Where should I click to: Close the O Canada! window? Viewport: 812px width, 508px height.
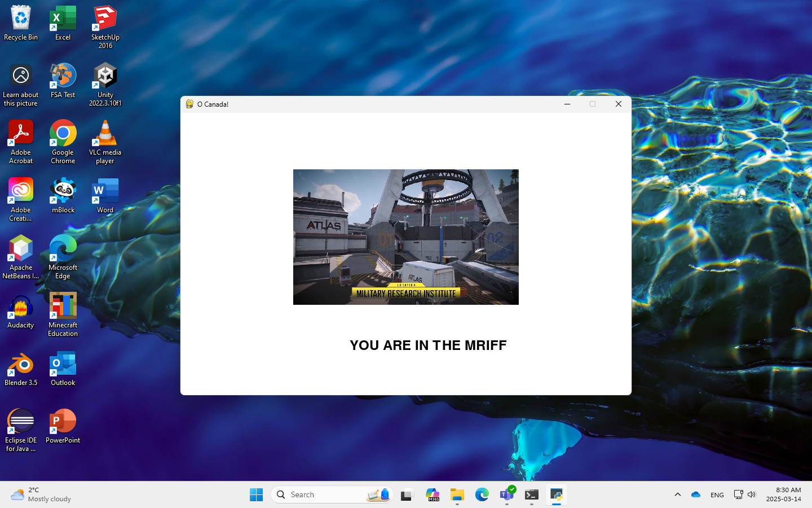(x=619, y=104)
